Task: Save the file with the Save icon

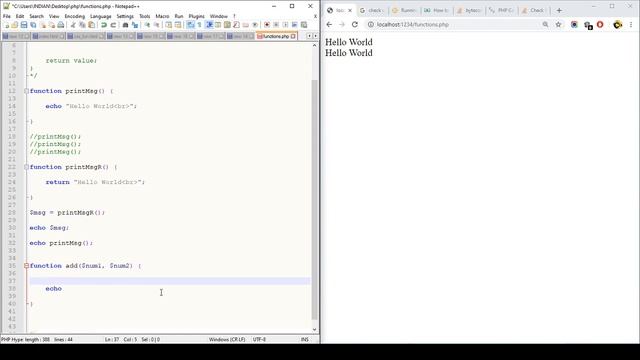Action: click(x=24, y=25)
